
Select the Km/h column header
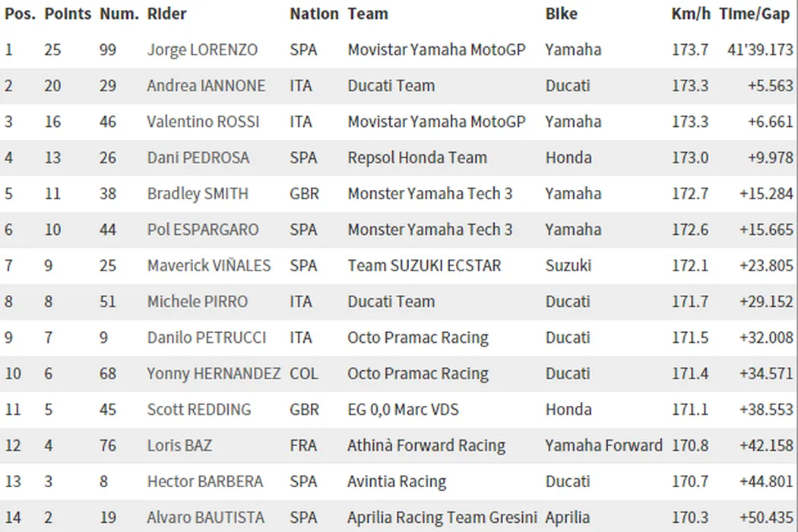pos(691,14)
